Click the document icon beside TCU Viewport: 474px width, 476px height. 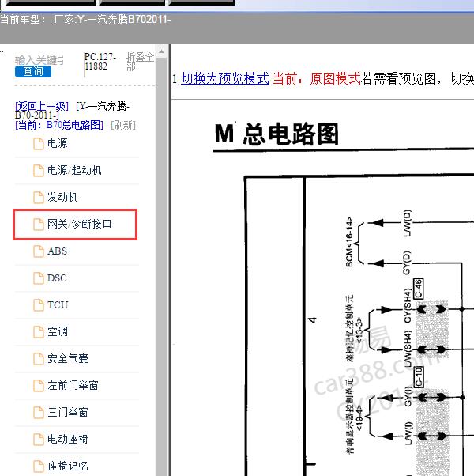39,304
